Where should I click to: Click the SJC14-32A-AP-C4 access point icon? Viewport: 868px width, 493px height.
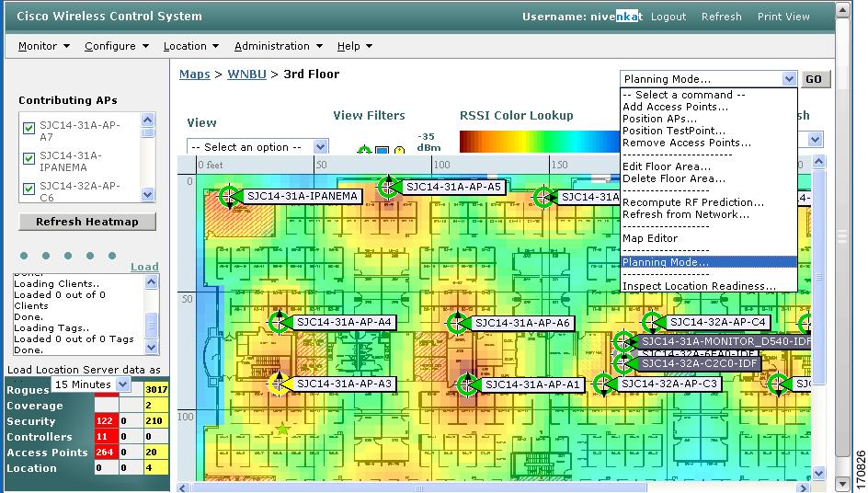(652, 322)
